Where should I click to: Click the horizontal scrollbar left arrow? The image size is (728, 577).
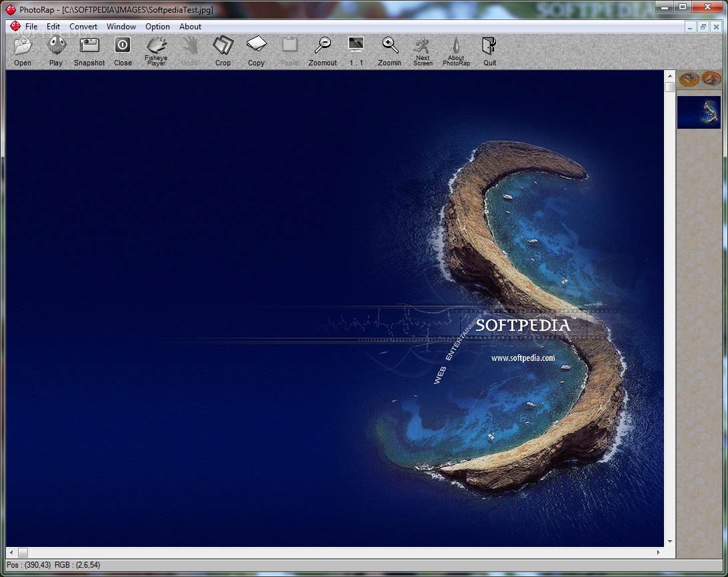tap(11, 552)
